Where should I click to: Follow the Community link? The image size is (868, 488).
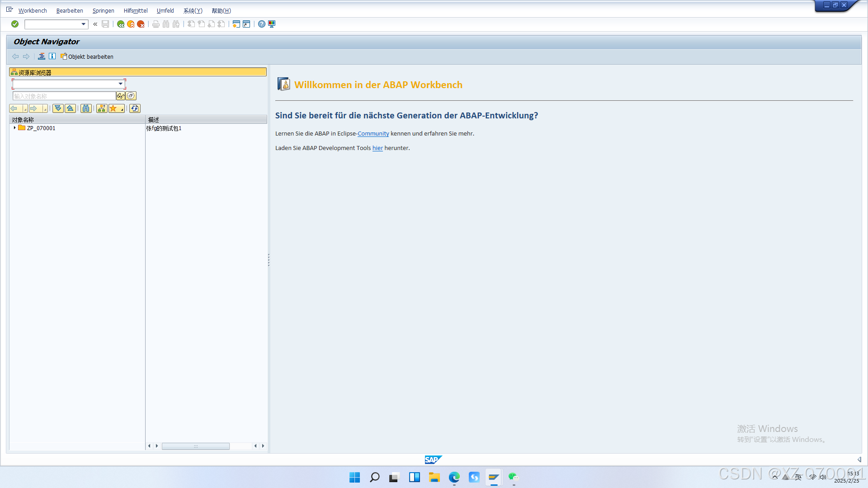(373, 134)
